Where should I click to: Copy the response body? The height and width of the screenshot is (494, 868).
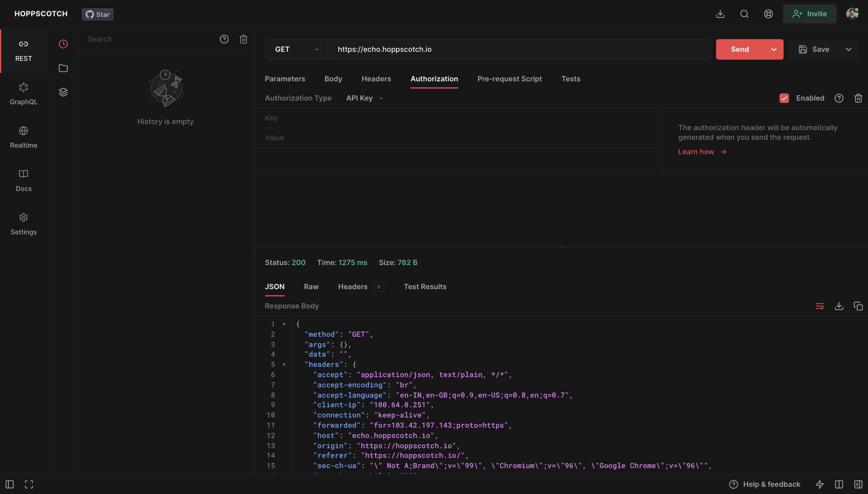(x=858, y=306)
